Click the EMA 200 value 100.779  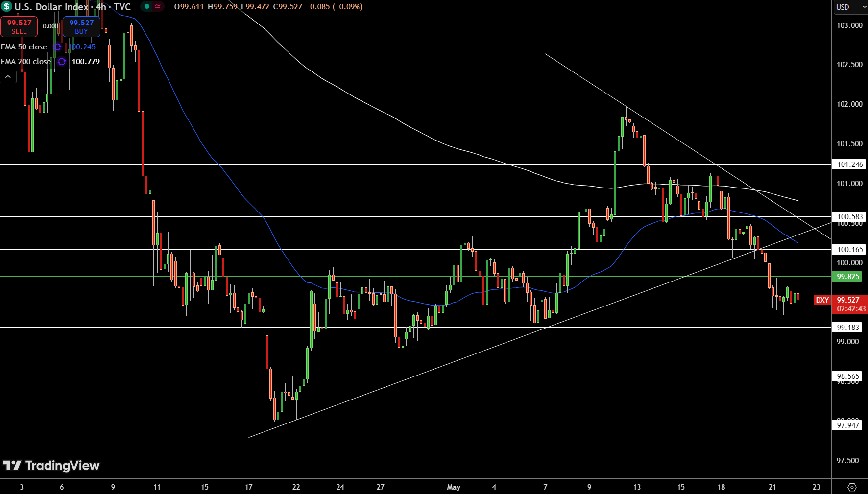(x=86, y=62)
